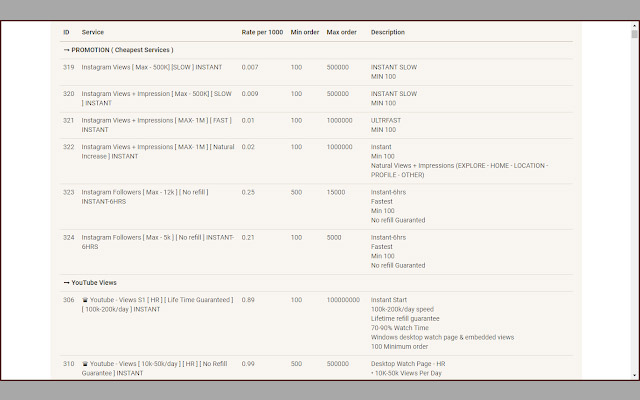Click the scrollbar up arrow

[x=634, y=25]
